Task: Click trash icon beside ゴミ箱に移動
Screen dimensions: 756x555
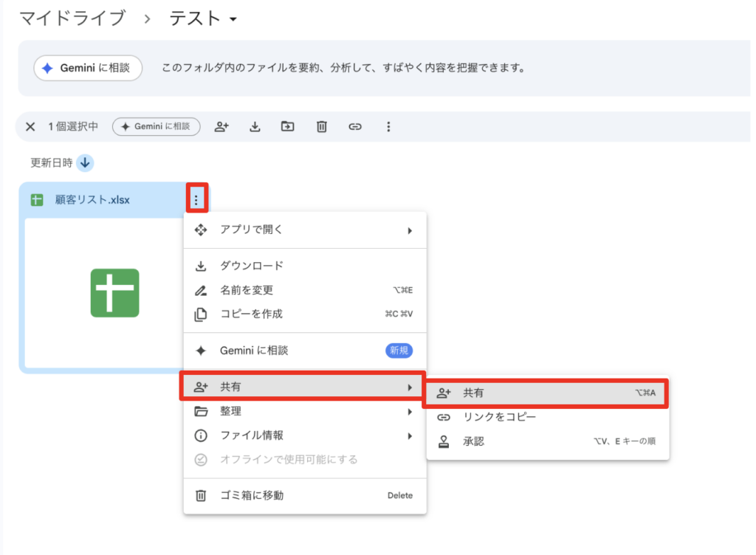Action: tap(201, 496)
